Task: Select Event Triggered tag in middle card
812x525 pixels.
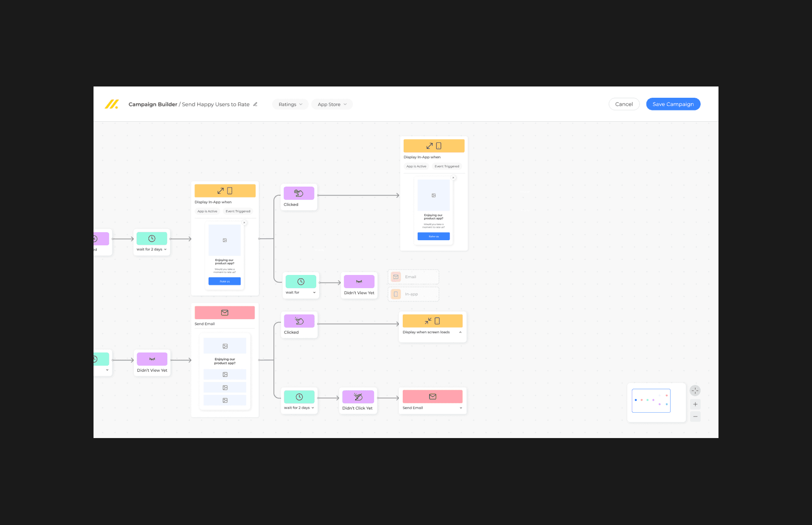Action: pyautogui.click(x=238, y=212)
